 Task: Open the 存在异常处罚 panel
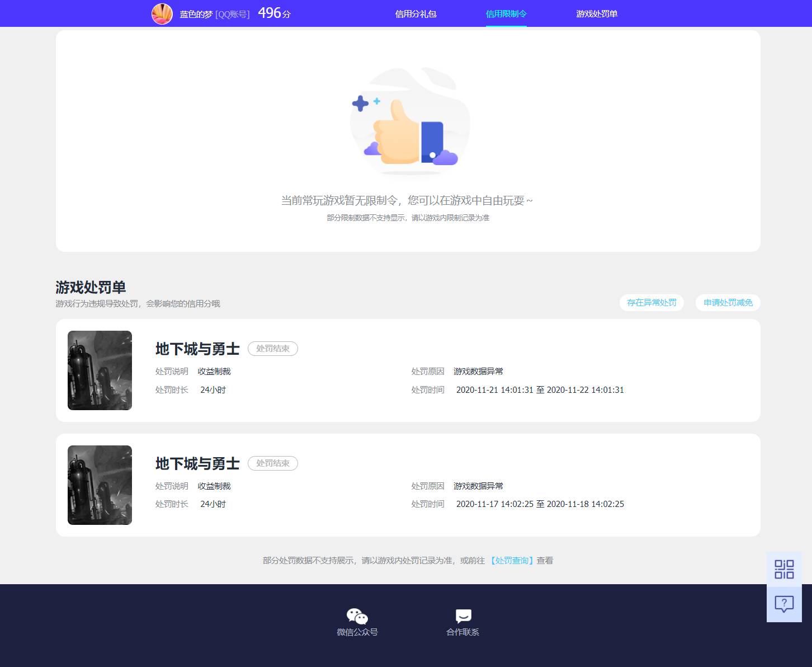(652, 302)
